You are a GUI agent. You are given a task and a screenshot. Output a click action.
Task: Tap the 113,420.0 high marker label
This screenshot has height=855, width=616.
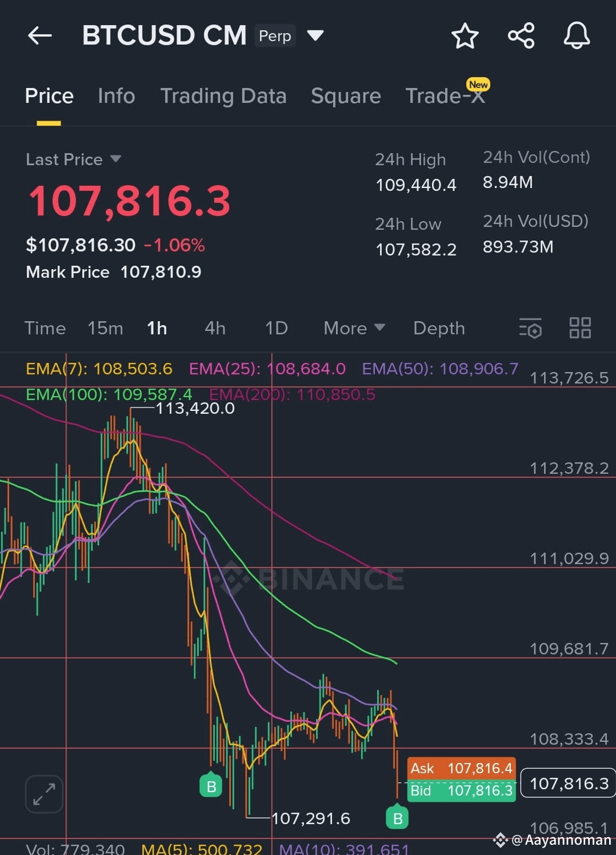(195, 408)
